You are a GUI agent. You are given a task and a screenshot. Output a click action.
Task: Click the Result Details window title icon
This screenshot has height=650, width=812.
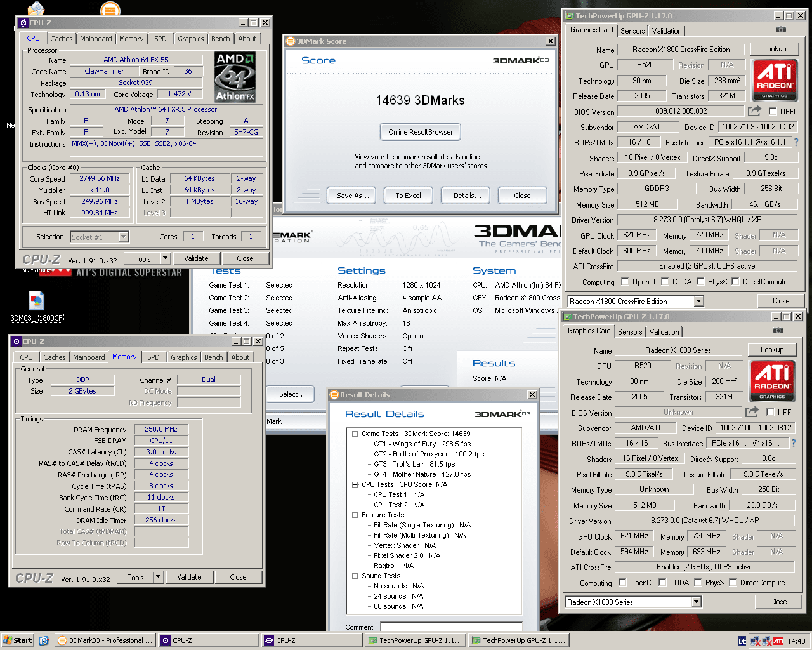point(334,395)
